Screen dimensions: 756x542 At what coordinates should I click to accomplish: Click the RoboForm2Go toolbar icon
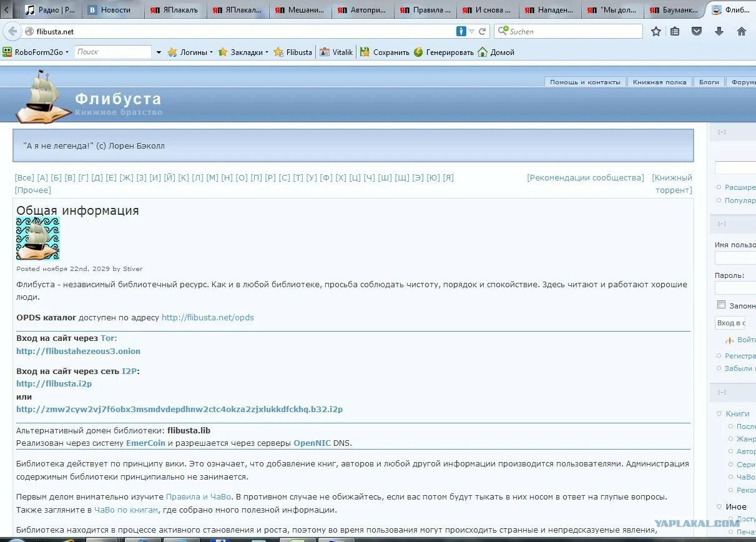[x=7, y=52]
